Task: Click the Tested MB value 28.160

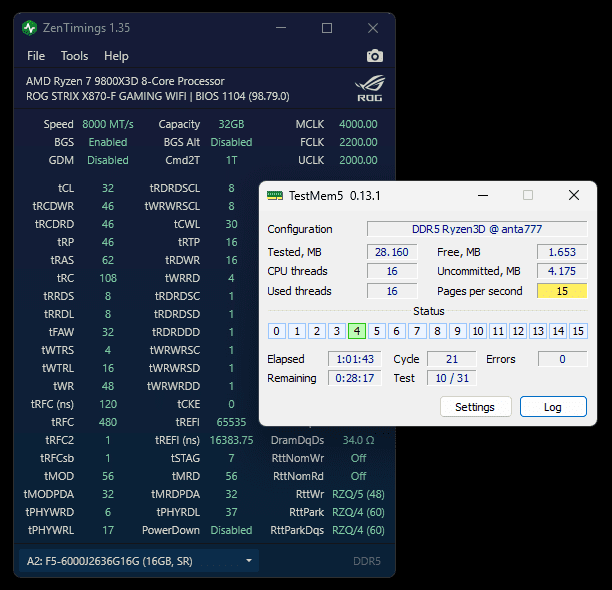Action: coord(392,252)
